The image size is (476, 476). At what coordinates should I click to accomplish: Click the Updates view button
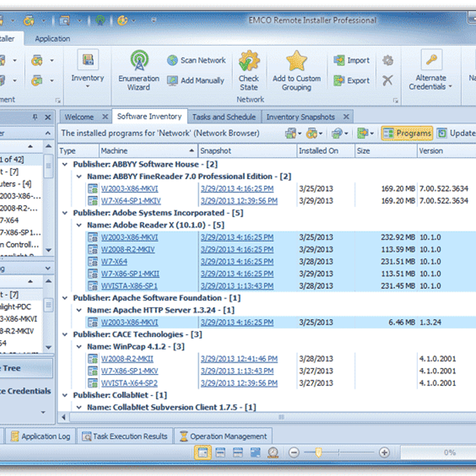[457, 133]
